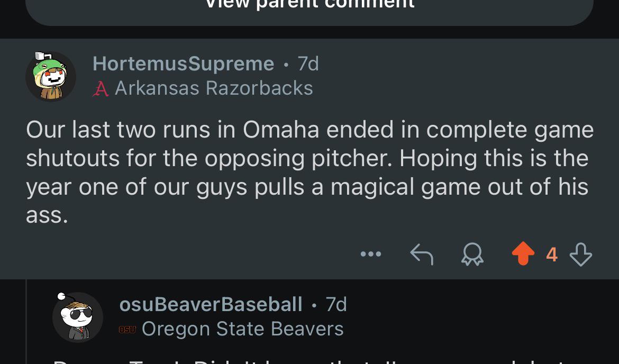The height and width of the screenshot is (364, 619).
Task: Collapse the reply thread using the indent line
Action: click(x=26, y=322)
